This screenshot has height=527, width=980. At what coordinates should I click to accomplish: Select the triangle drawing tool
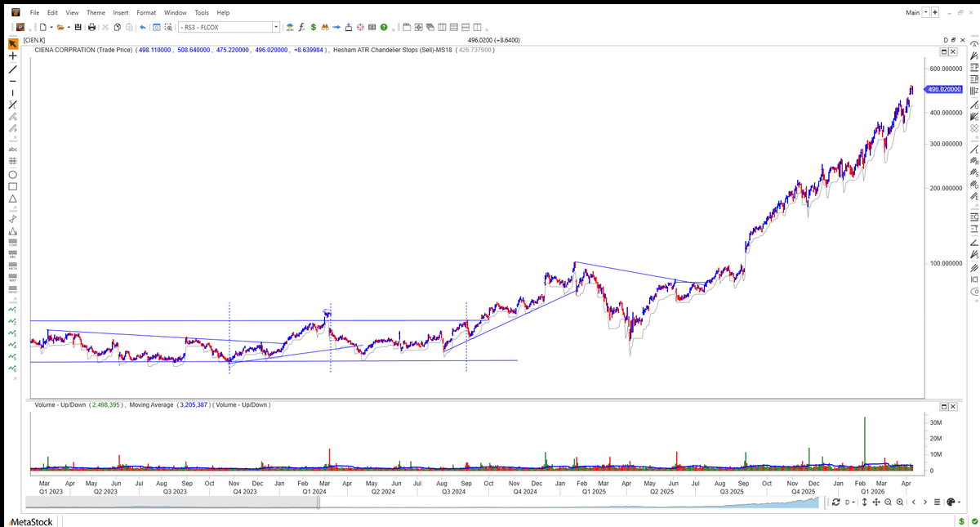coord(13,199)
